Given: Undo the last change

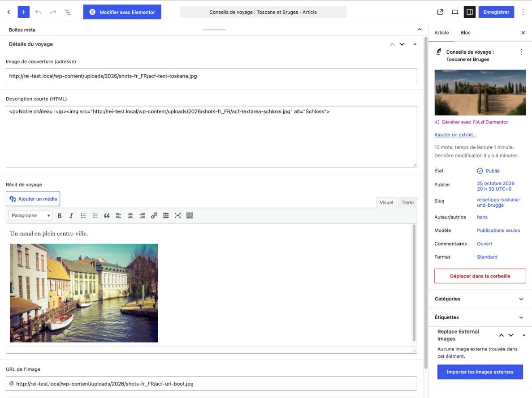Looking at the screenshot, I should pyautogui.click(x=39, y=12).
